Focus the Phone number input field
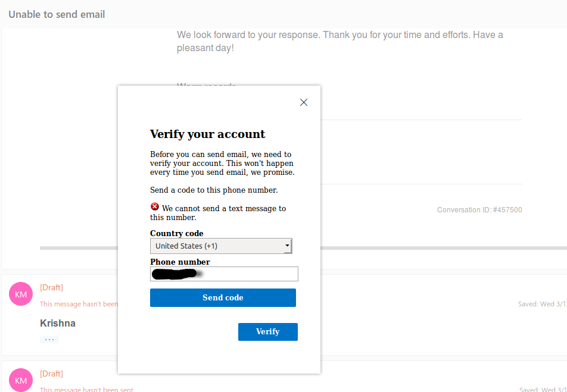 click(x=224, y=274)
